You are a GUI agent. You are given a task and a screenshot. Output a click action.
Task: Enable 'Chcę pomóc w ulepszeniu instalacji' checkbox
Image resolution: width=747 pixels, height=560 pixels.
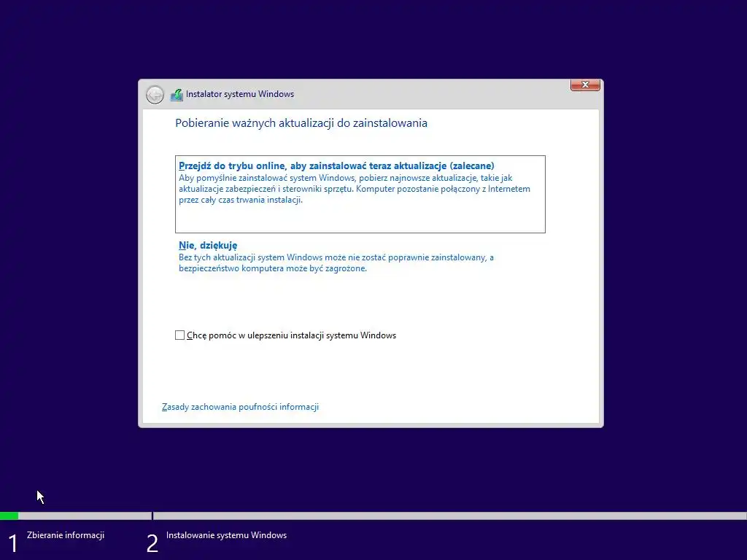coord(179,335)
